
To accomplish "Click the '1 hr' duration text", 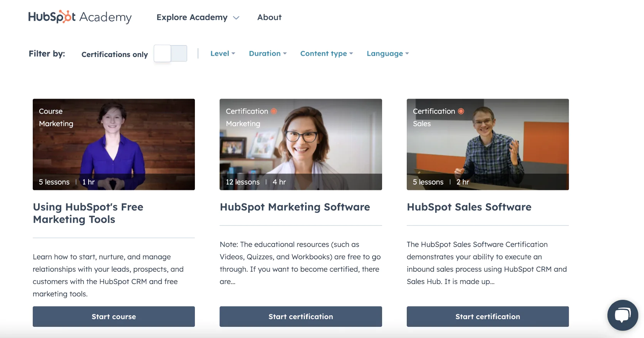I will coord(88,182).
